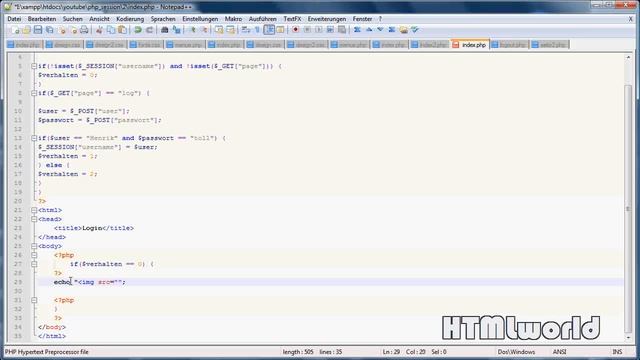Paste using the clipboard toolbar icon
Viewport: 640px width, 360px height.
click(122, 30)
